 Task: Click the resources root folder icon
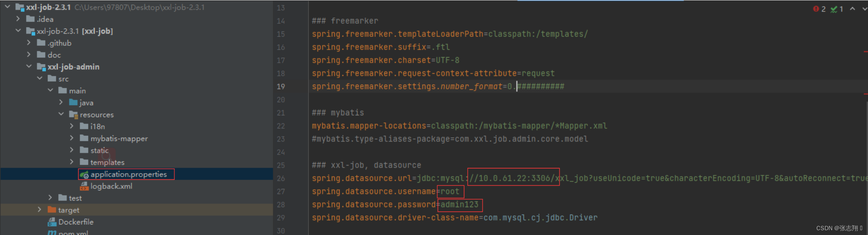73,115
